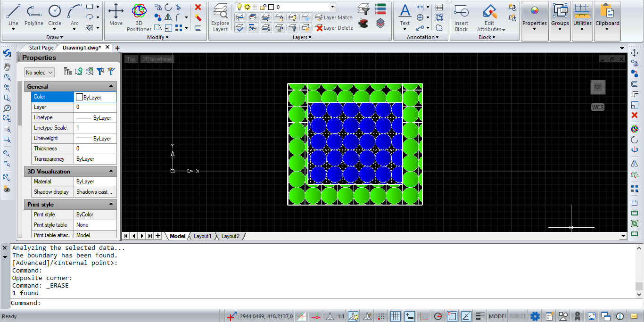
Task: Expand the Draw panel
Action: (54, 37)
